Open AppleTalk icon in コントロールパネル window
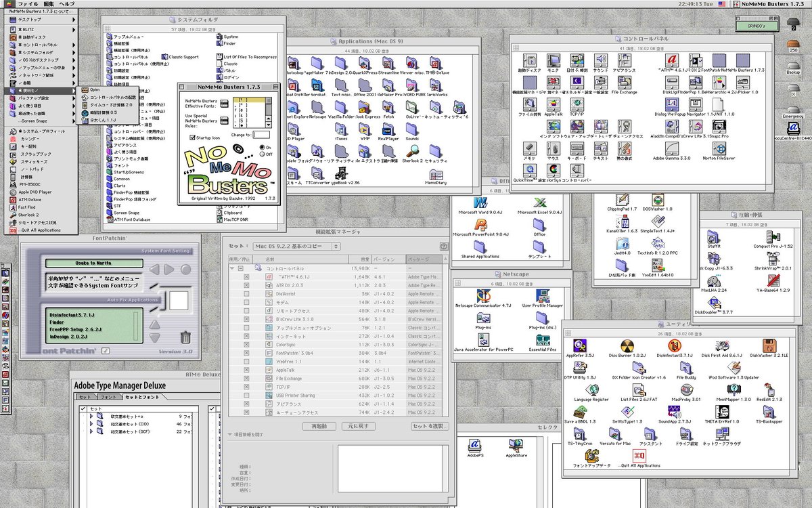Viewport: 812px width, 508px height. (x=554, y=104)
